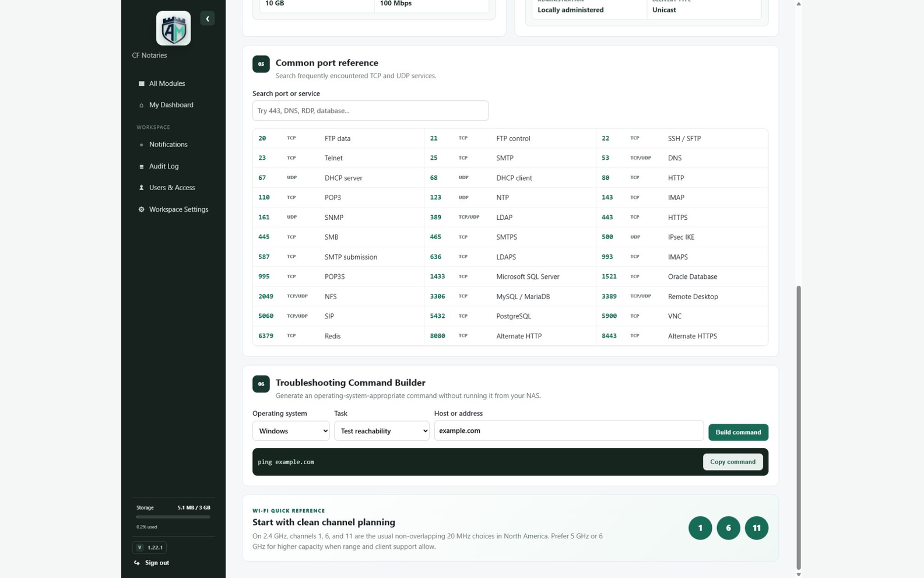Click the ping example.com command output
The image size is (924, 578).
pos(286,462)
